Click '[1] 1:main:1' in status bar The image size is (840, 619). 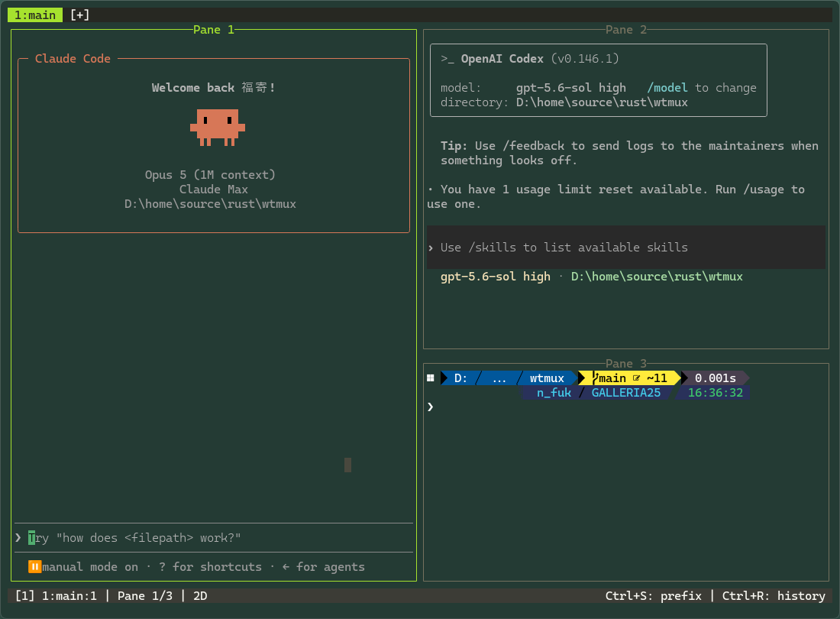click(x=57, y=595)
